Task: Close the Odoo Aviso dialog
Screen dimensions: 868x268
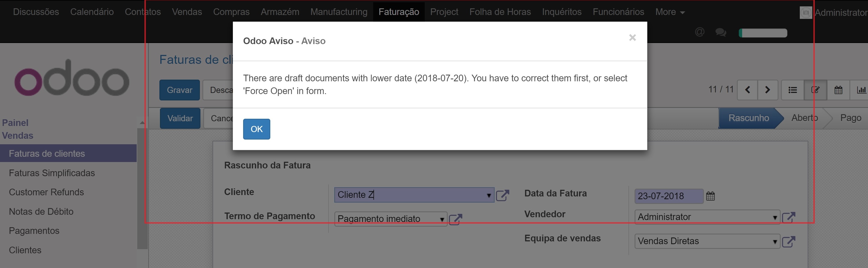Action: 632,37
